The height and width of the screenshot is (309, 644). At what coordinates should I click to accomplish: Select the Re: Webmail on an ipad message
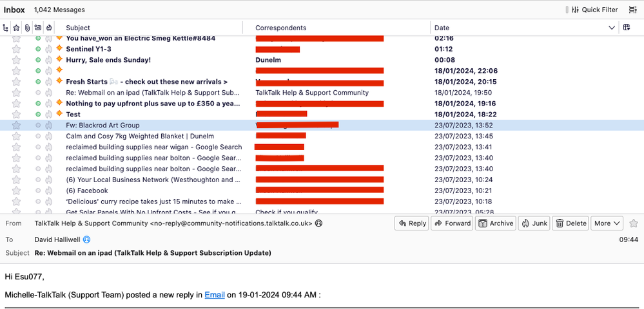pyautogui.click(x=153, y=93)
